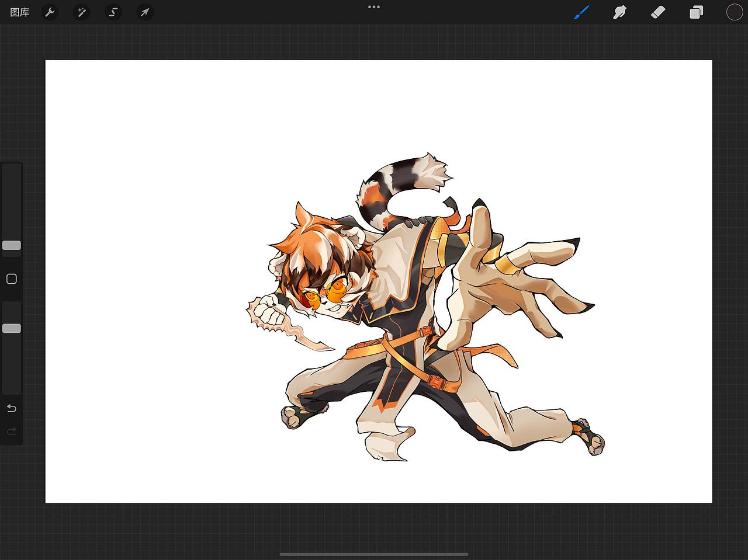The width and height of the screenshot is (748, 560).
Task: Select the Smudge tool
Action: 619,12
